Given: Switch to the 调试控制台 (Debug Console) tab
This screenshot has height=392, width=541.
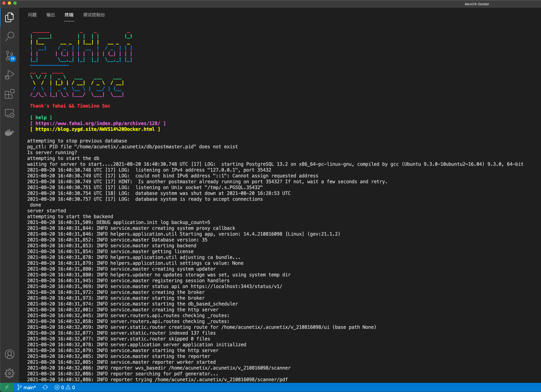Looking at the screenshot, I should [94, 15].
